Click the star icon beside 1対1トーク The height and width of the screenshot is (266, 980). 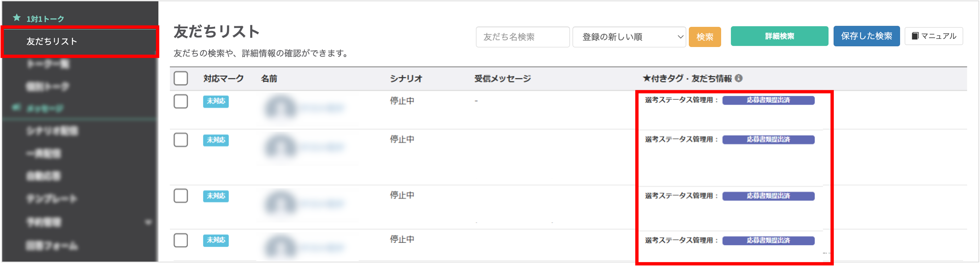pos(17,17)
